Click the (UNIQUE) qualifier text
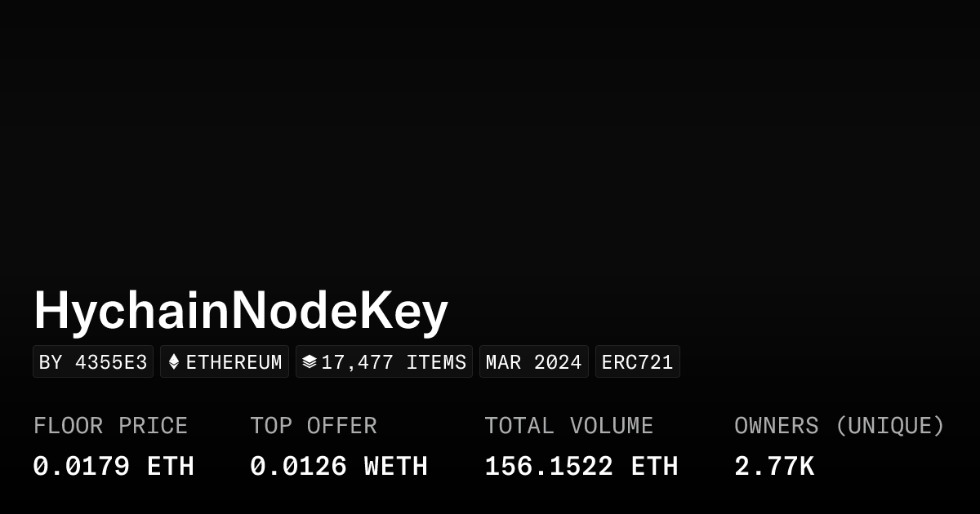980x514 pixels. pyautogui.click(x=889, y=426)
